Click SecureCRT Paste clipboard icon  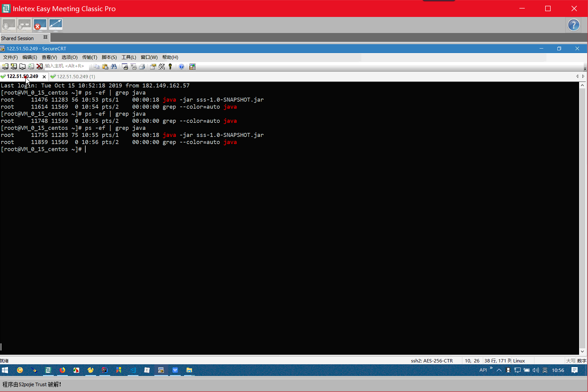pos(105,66)
